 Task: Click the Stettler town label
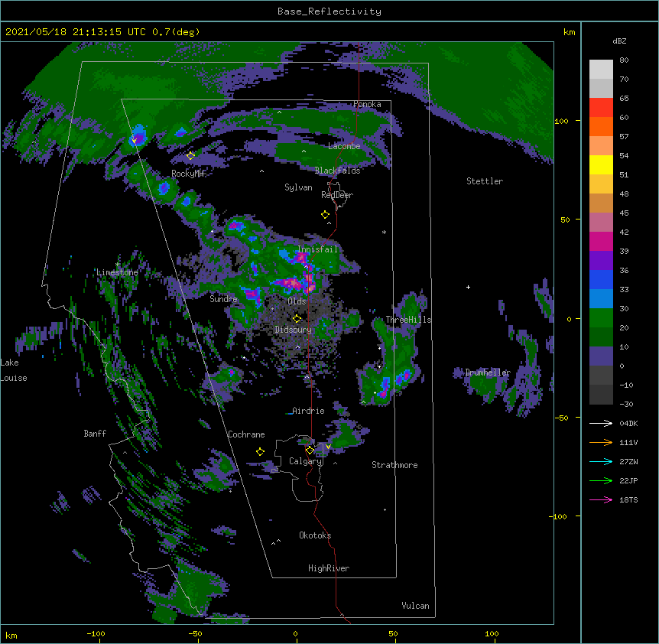click(485, 181)
